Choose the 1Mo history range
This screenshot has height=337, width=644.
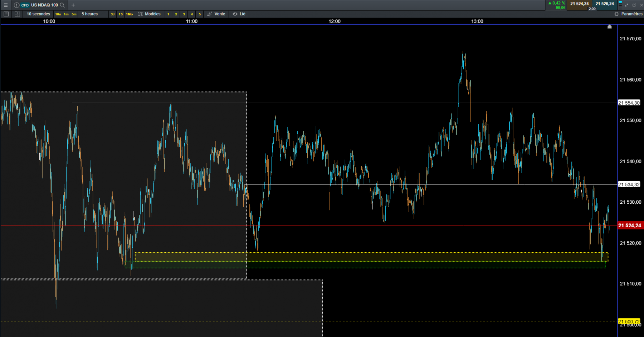tap(129, 14)
